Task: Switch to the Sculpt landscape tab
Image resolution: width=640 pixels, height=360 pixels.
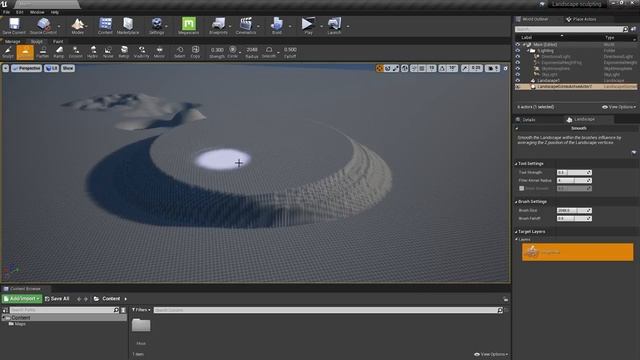Action: (x=36, y=41)
